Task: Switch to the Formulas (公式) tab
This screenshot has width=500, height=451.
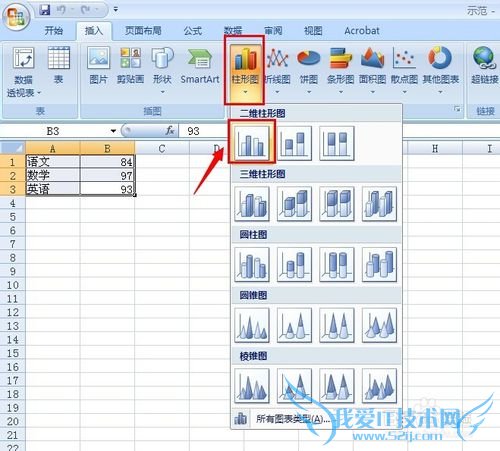Action: tap(193, 31)
